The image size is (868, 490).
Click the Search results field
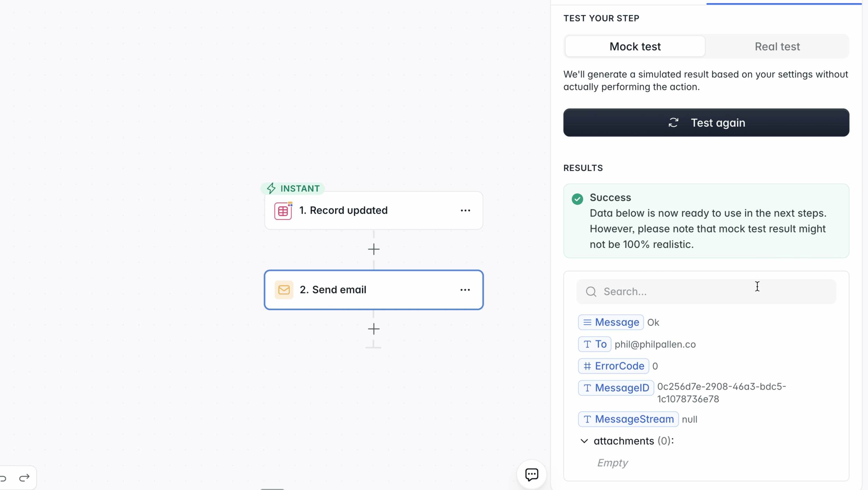[x=706, y=292]
